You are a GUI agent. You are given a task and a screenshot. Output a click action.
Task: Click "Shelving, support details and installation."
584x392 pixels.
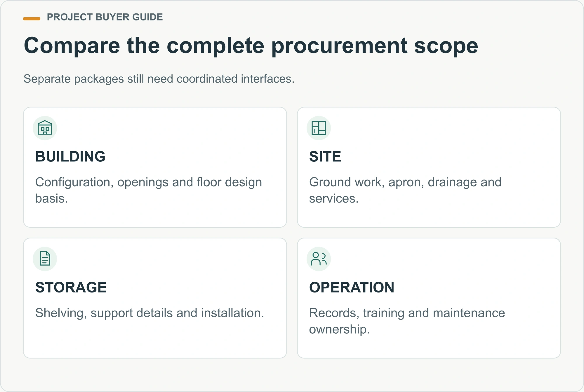150,313
